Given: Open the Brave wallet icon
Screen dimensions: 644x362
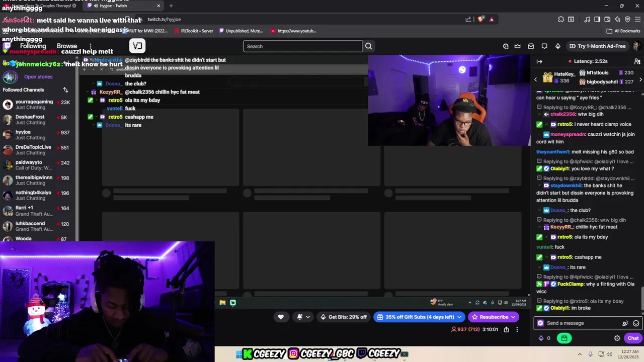Looking at the screenshot, I should click(607, 20).
